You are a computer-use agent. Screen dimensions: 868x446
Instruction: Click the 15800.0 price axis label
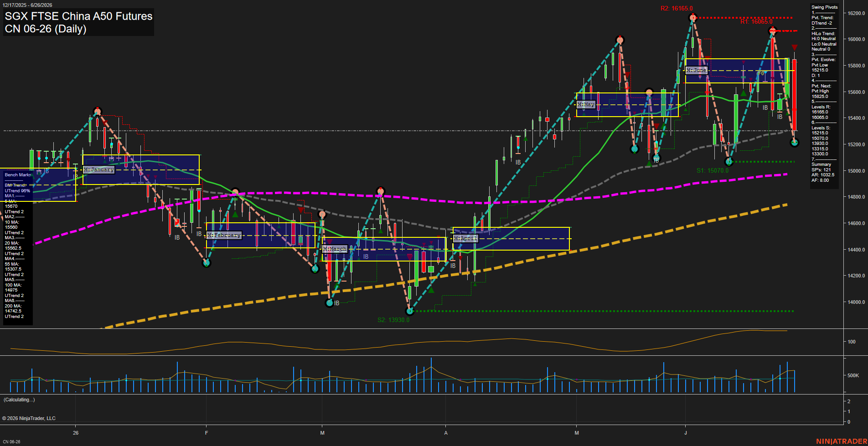tap(856, 66)
